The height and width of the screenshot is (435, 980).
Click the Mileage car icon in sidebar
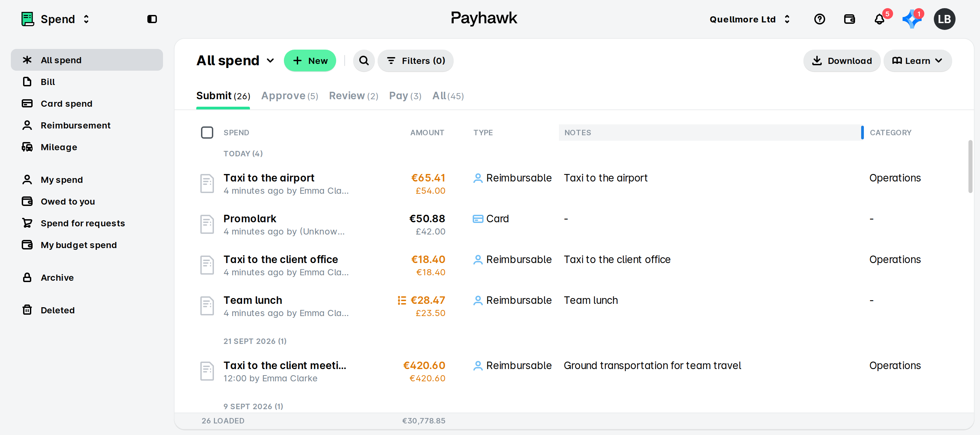[x=27, y=147]
